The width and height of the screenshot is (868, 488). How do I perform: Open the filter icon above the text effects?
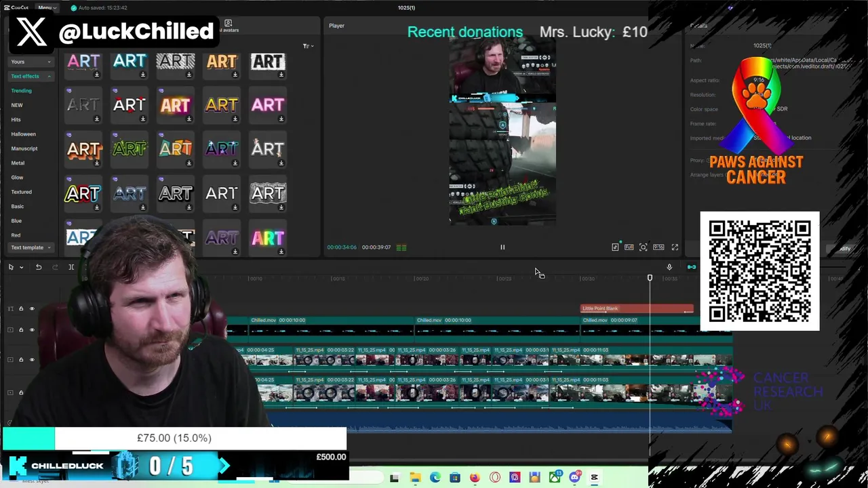tap(307, 46)
